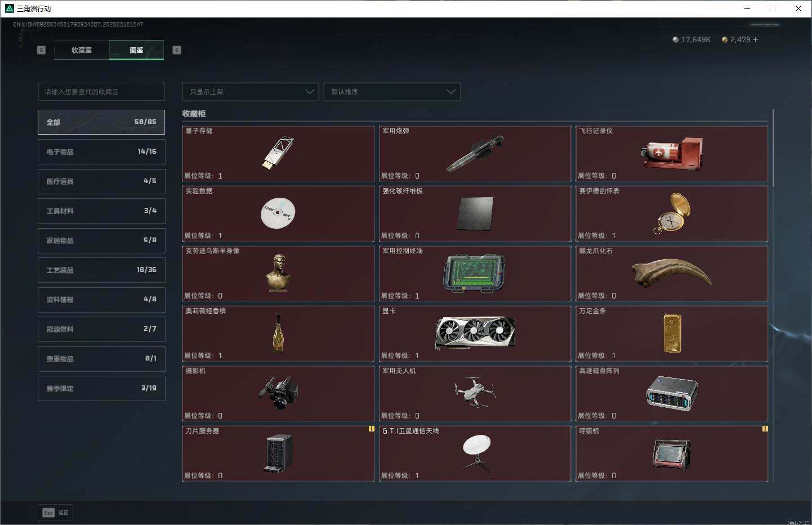Viewport: 812px width, 525px height.
Task: Click the 量子存储 USB storage icon
Action: (x=278, y=153)
